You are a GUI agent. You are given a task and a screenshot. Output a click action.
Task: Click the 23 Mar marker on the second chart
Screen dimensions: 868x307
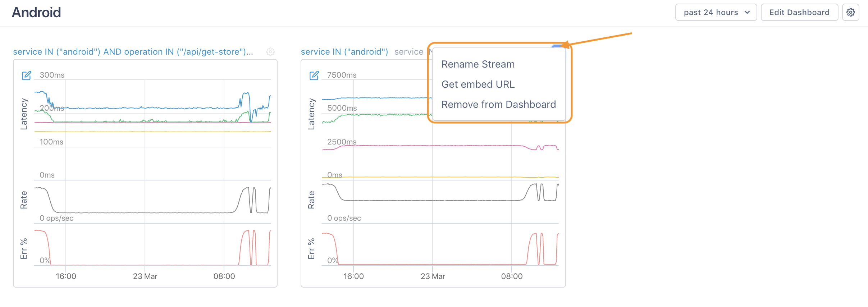coord(433,276)
